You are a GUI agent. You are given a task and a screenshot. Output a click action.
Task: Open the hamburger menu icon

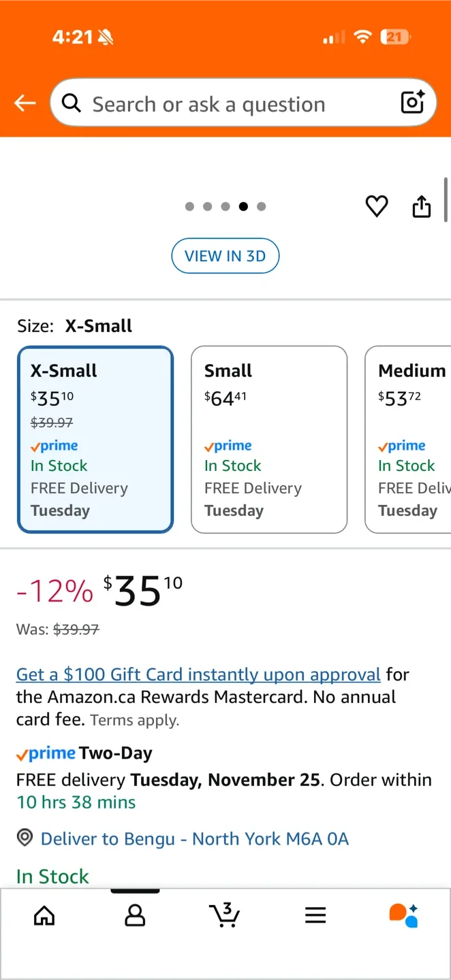[x=315, y=915]
